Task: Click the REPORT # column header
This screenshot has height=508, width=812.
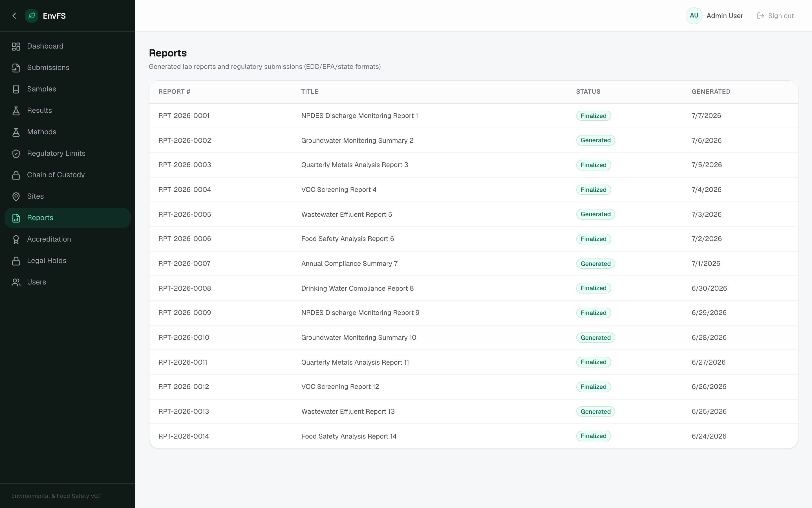Action: coord(174,92)
